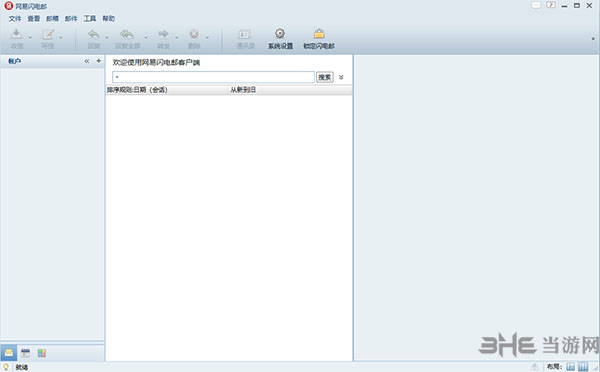Expand the 删除 dropdown arrow
Viewport: 600px width, 372px height.
coord(207,38)
